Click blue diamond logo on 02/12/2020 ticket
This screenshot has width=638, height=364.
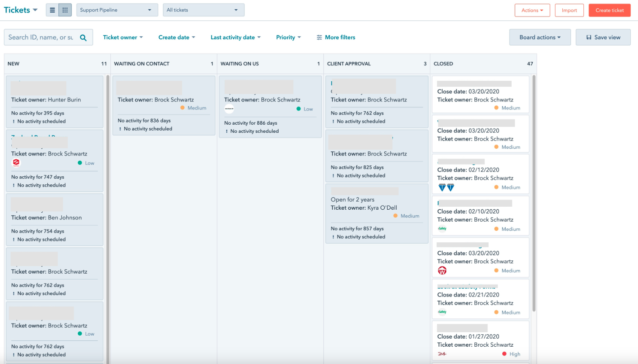click(446, 187)
